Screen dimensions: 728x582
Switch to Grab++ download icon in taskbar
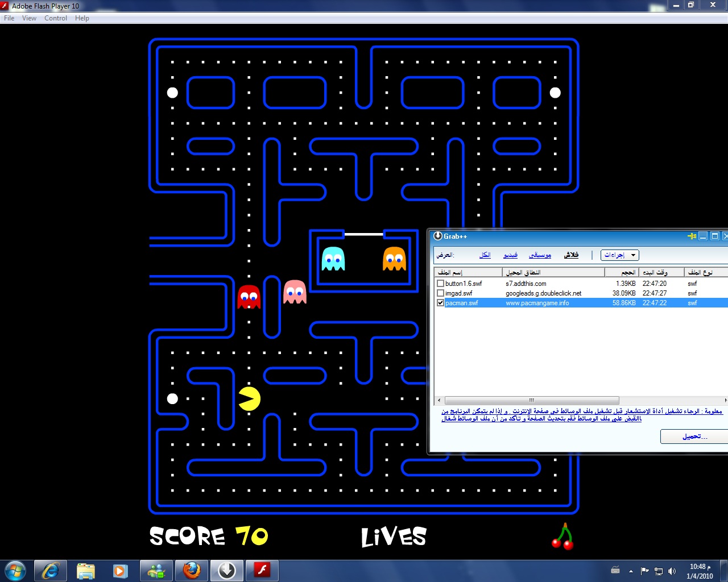pos(227,571)
